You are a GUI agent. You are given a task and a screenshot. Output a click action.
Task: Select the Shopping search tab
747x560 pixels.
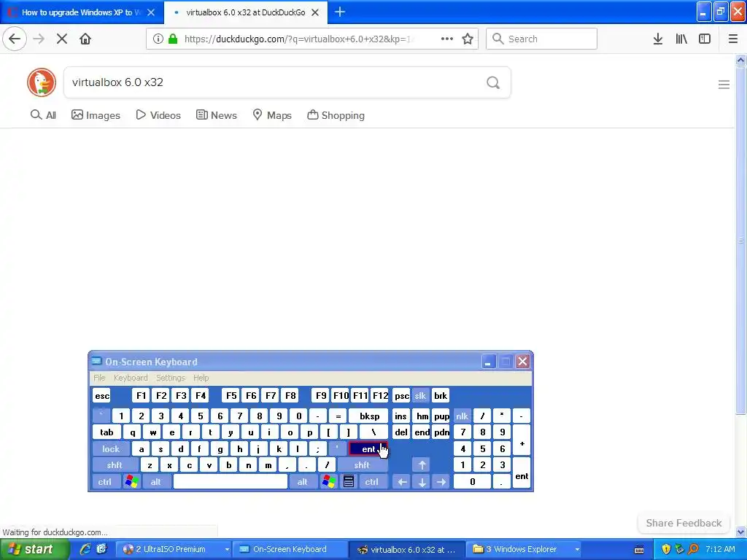pyautogui.click(x=336, y=115)
